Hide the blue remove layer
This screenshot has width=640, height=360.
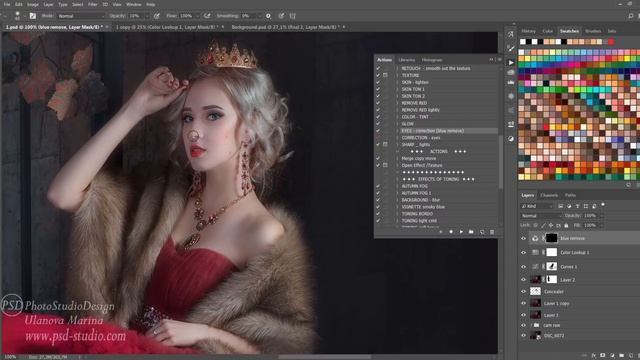click(x=524, y=238)
